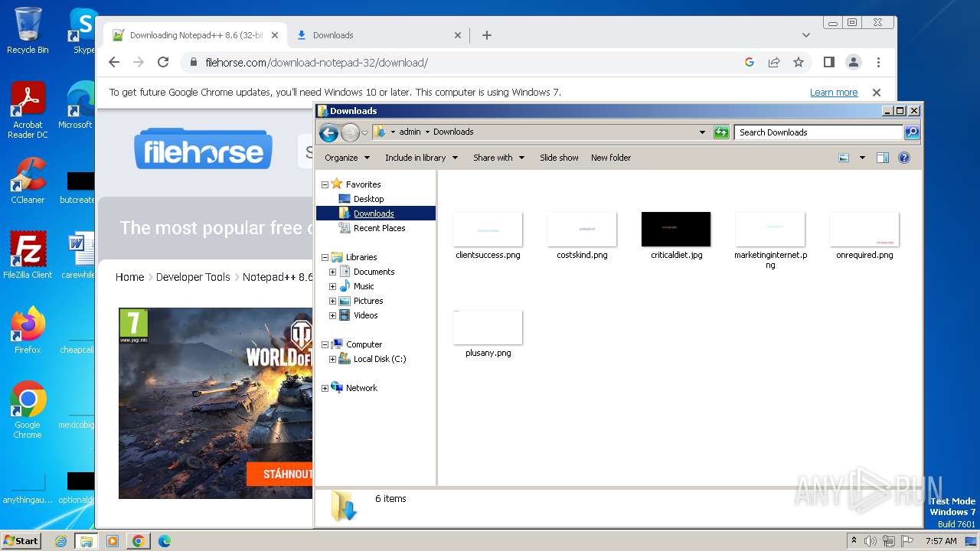The image size is (980, 551).
Task: Open Internet Explorer from taskbar
Action: pos(60,541)
